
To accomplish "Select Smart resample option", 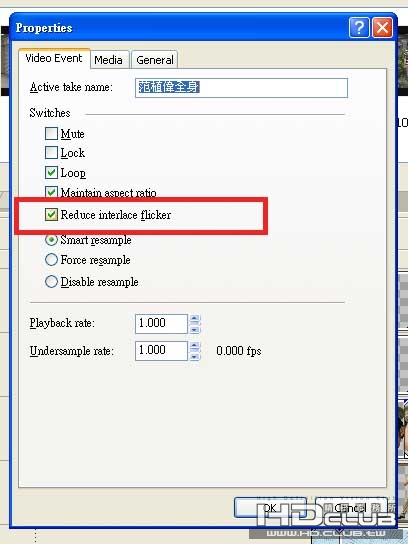I will (51, 240).
